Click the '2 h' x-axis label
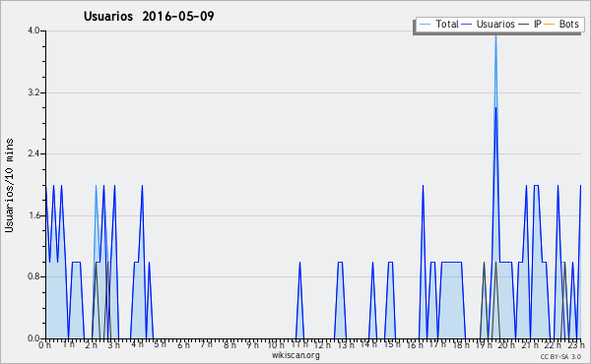 pyautogui.click(x=91, y=345)
